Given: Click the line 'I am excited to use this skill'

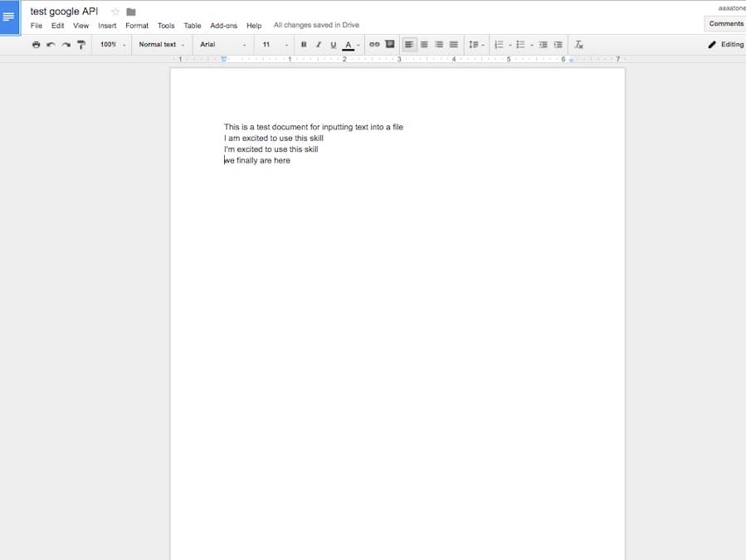Looking at the screenshot, I should coord(274,138).
